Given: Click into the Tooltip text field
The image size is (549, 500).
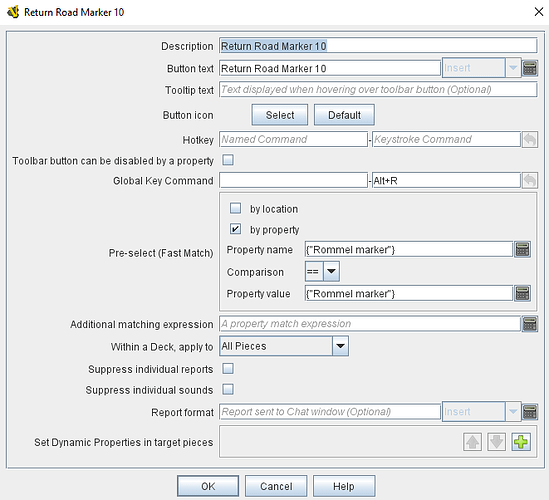Looking at the screenshot, I should click(x=378, y=90).
